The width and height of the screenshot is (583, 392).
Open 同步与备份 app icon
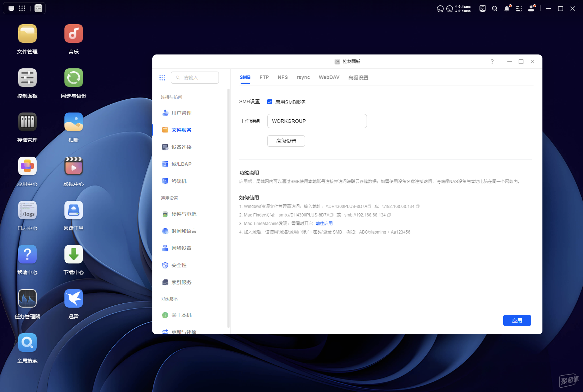74,78
